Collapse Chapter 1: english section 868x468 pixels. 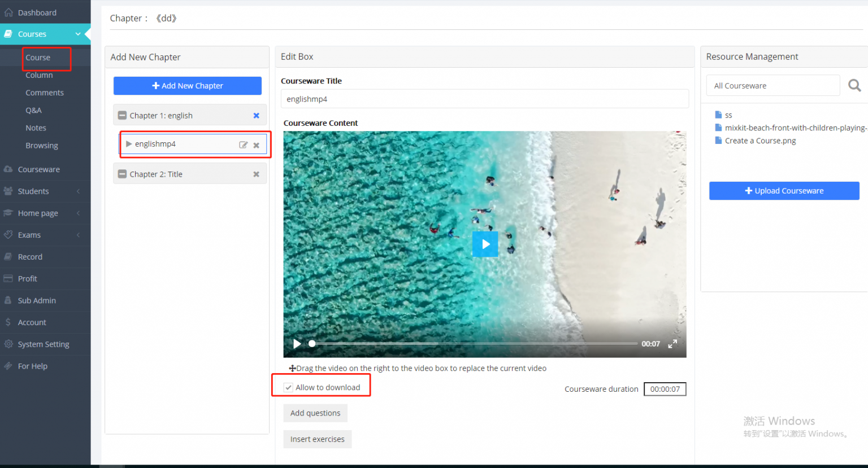pos(122,115)
